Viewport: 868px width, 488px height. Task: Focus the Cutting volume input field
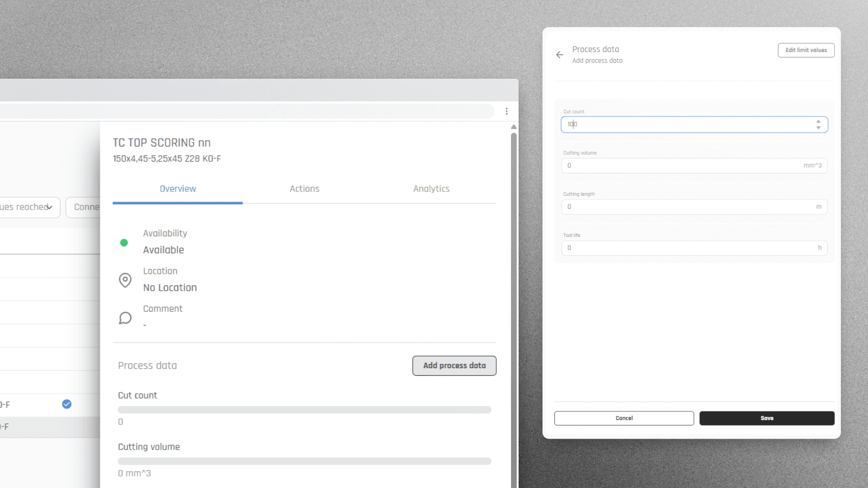point(694,165)
